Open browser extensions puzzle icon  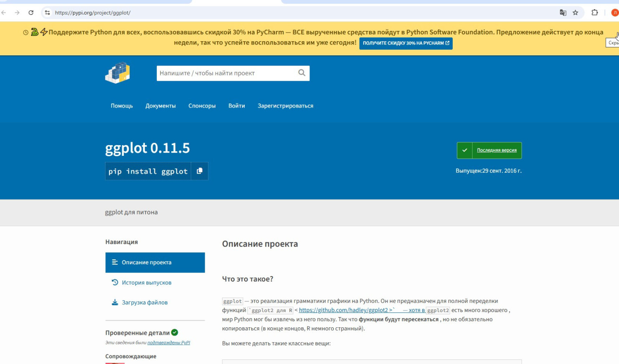595,13
